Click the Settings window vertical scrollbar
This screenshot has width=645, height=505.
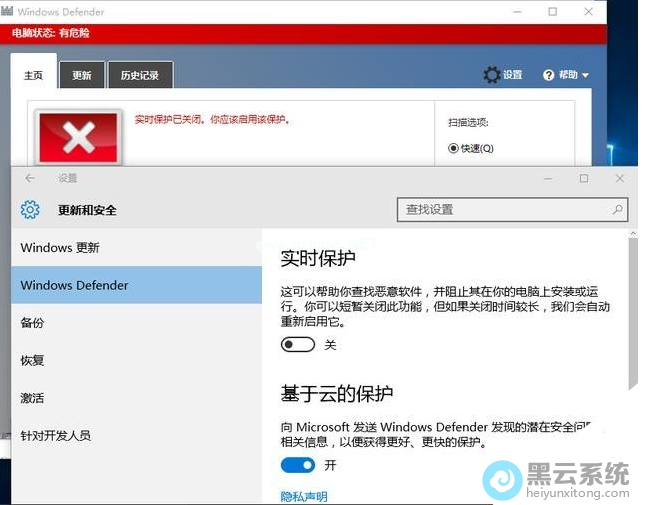click(632, 310)
